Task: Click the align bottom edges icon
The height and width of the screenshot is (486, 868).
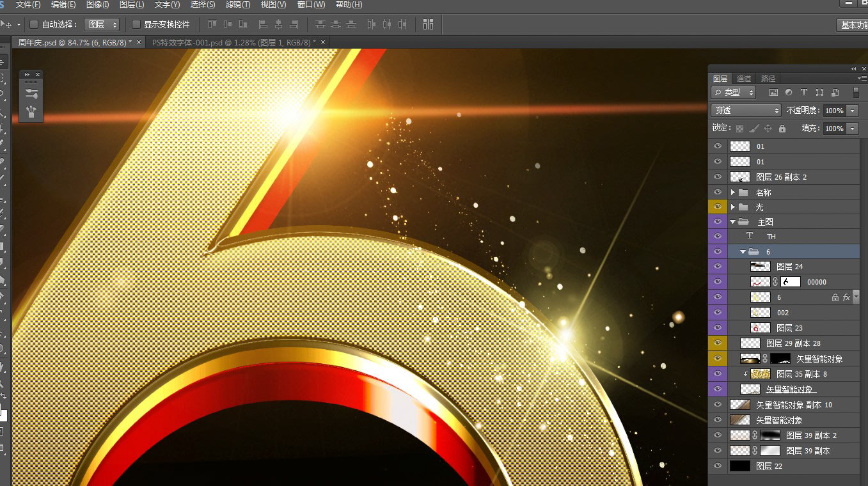Action: 243,24
